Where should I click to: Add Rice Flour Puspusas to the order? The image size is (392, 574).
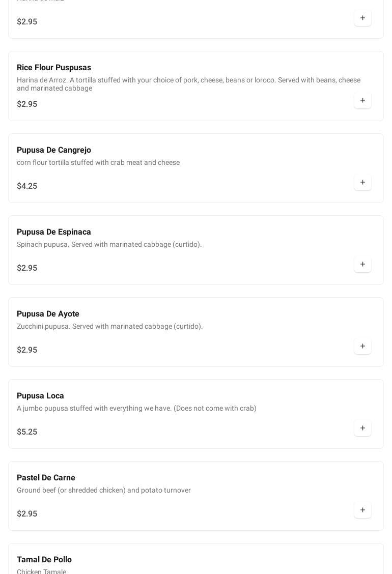pos(362,100)
